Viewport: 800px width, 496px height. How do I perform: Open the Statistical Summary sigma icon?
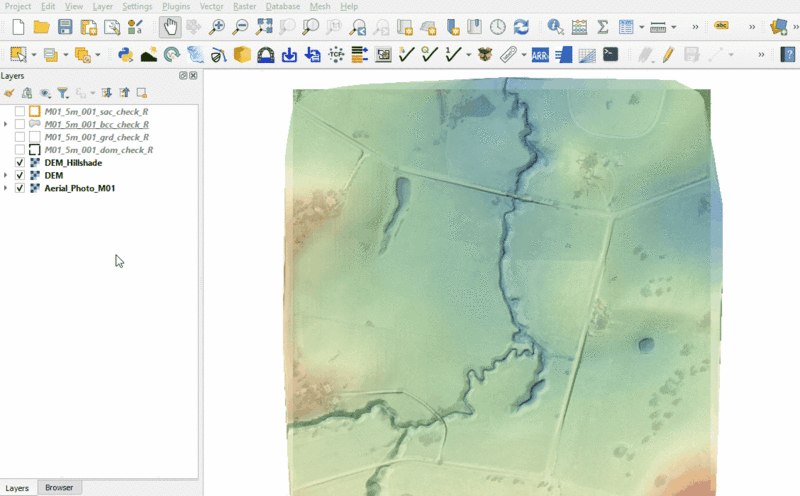coord(602,27)
